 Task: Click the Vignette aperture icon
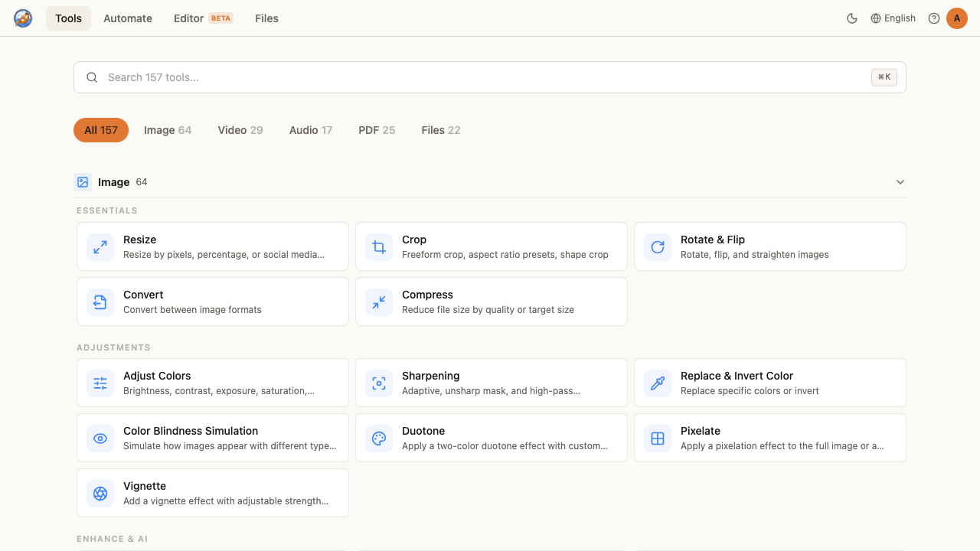point(100,494)
